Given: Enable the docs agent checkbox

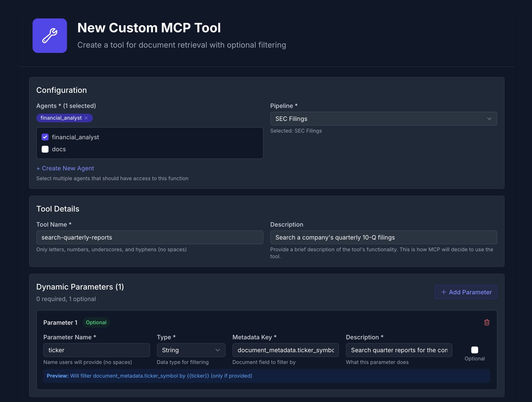Looking at the screenshot, I should [45, 149].
